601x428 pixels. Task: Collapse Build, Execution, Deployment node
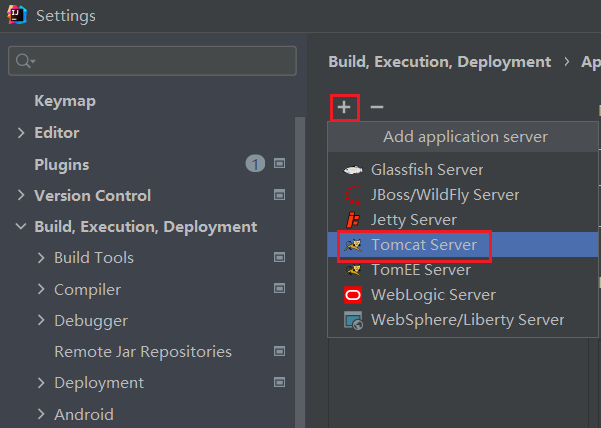coord(21,226)
